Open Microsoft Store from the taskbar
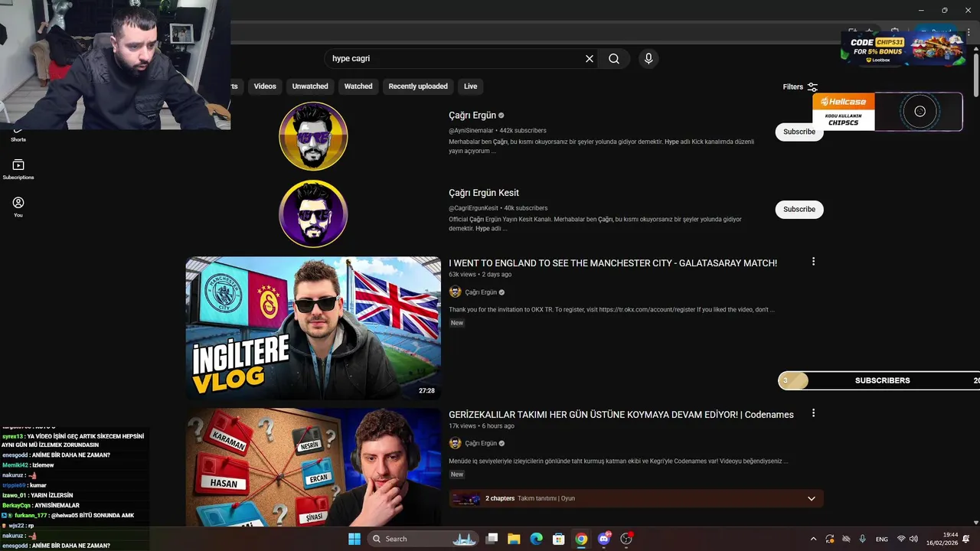 pos(559,539)
